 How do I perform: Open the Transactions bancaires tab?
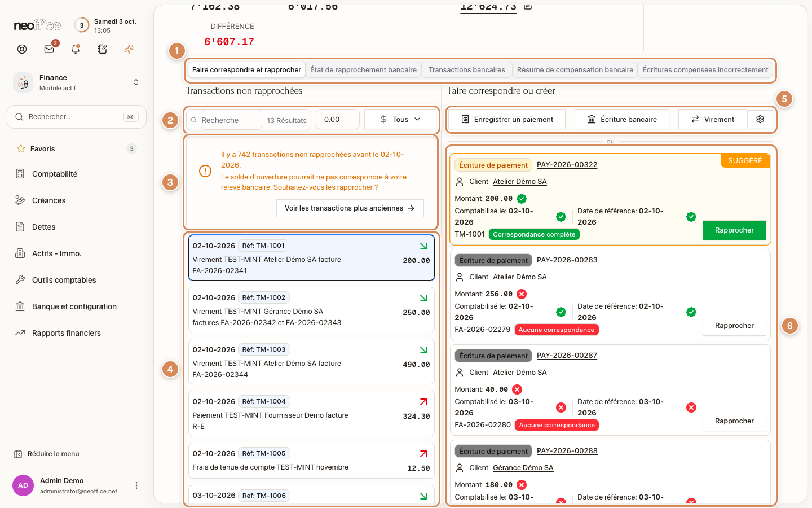[467, 70]
